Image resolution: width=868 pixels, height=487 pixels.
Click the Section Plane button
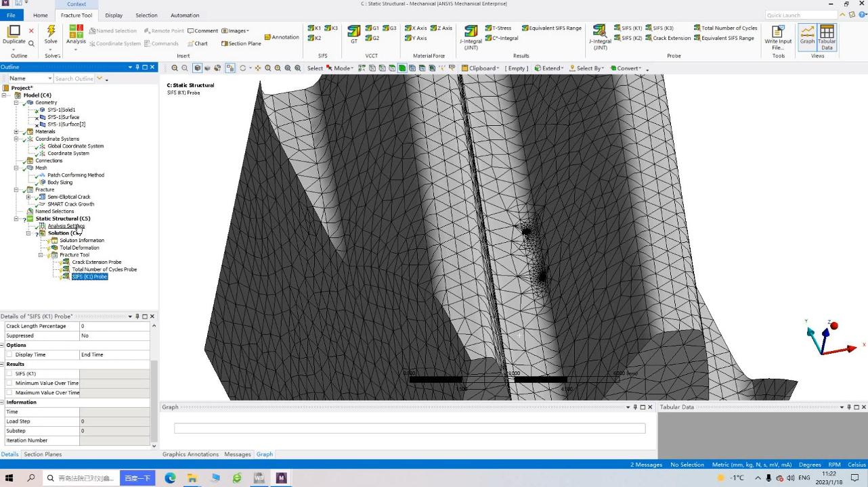click(241, 43)
